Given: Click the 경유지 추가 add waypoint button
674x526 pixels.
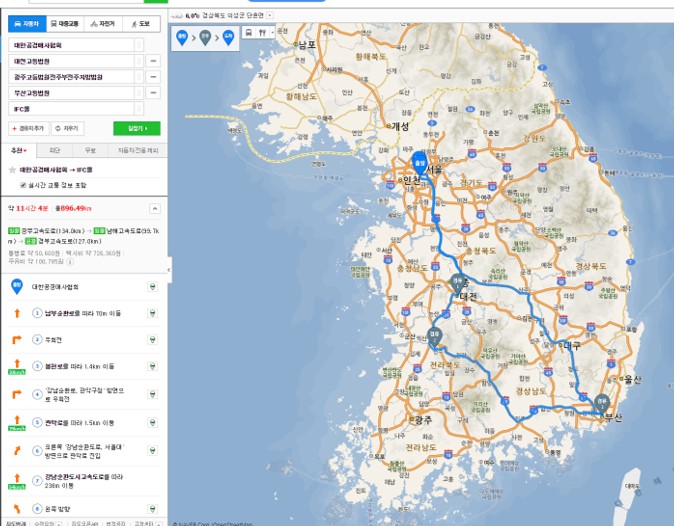Looking at the screenshot, I should 29,129.
